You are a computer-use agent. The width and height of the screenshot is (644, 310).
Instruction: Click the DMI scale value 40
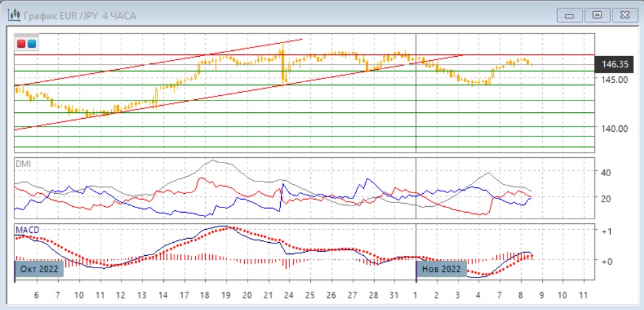605,173
